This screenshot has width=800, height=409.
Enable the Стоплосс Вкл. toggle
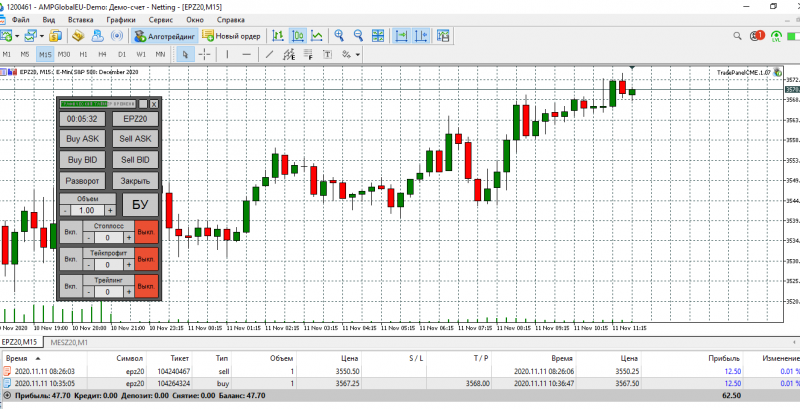pyautogui.click(x=71, y=233)
